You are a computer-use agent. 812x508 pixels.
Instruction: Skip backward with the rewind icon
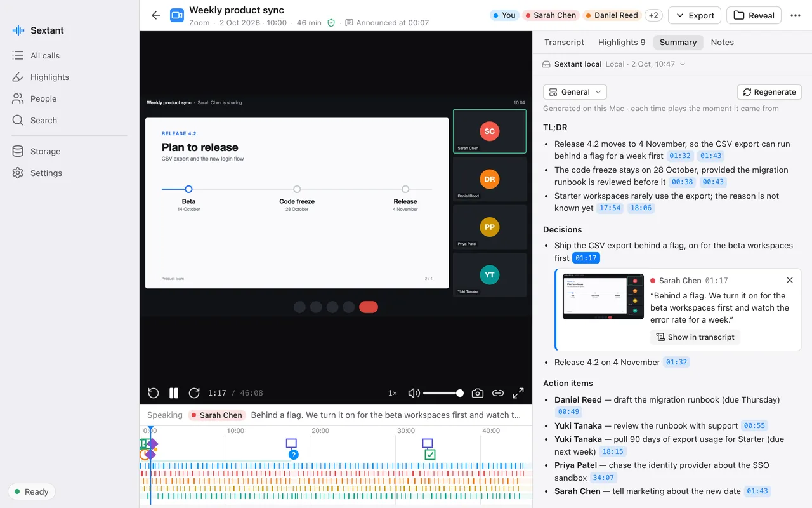(153, 393)
